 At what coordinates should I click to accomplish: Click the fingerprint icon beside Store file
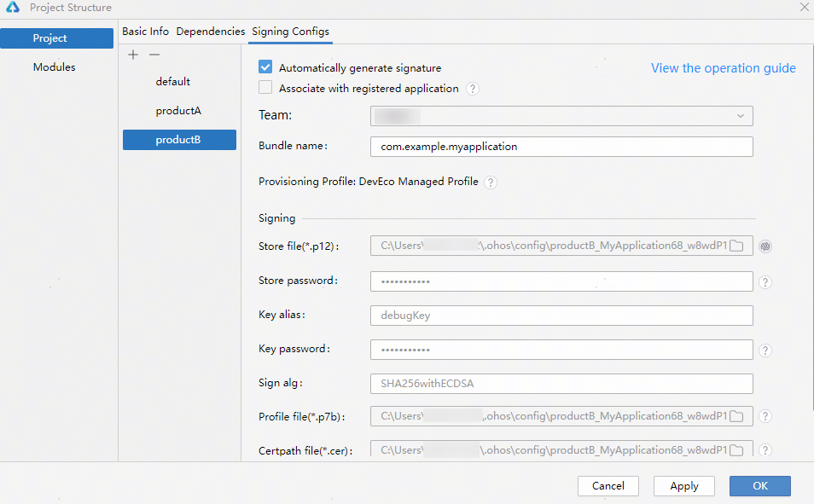pyautogui.click(x=765, y=246)
